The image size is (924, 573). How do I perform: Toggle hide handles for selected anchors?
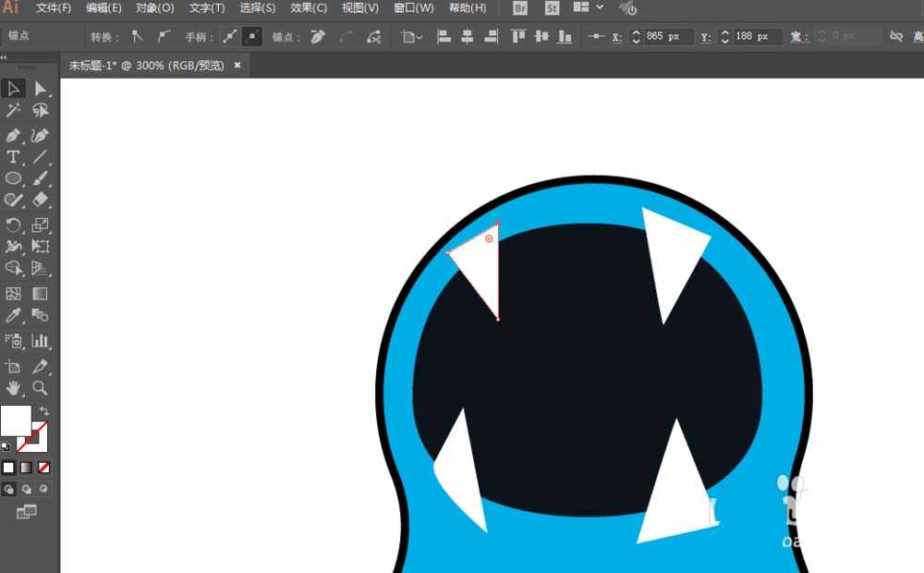pos(252,37)
